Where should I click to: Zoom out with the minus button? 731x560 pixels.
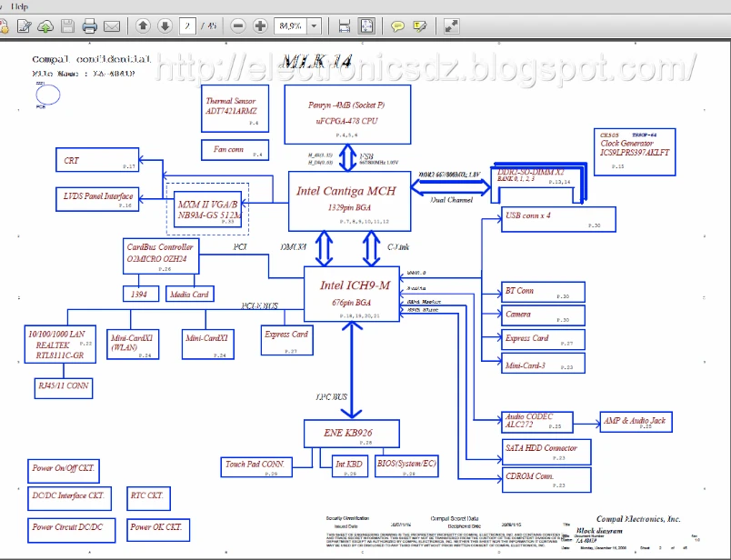(238, 25)
